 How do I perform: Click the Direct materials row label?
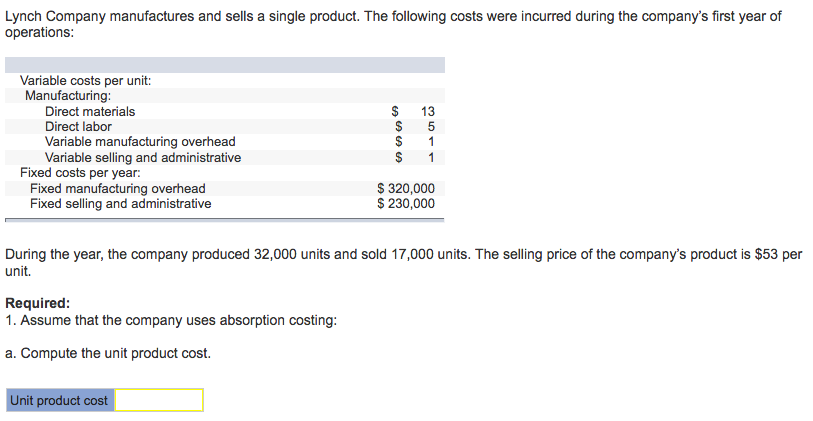[x=90, y=112]
